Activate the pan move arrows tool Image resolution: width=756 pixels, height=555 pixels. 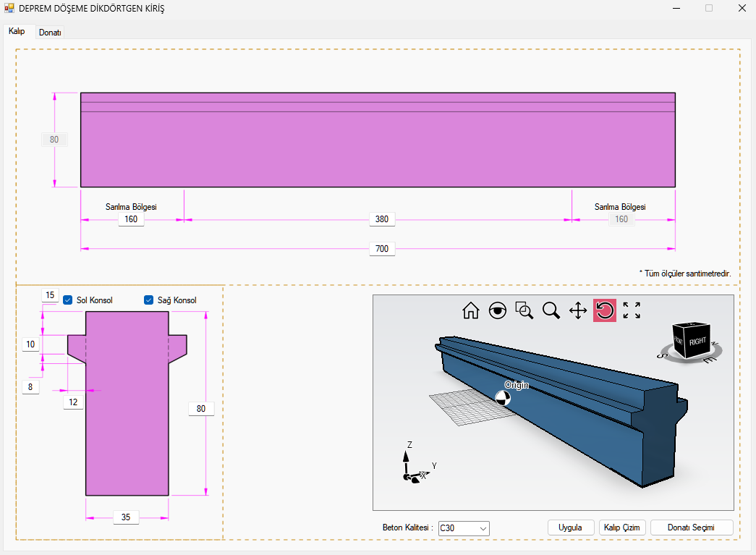[578, 311]
